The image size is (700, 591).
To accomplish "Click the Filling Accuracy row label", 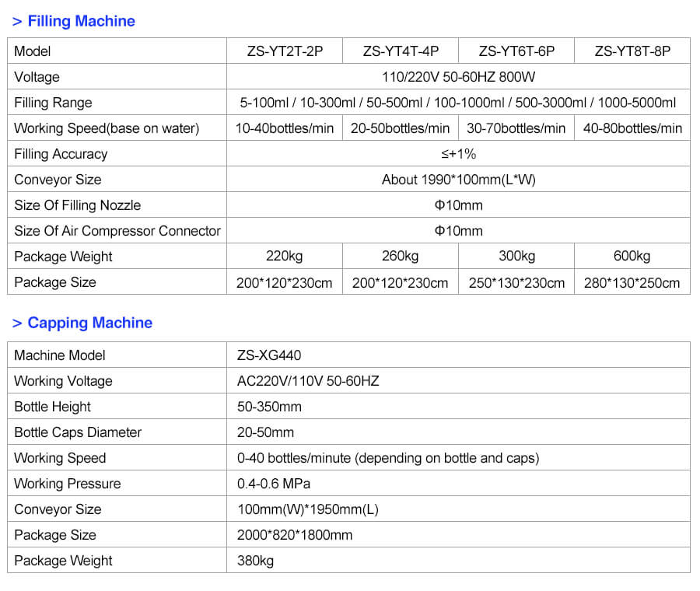I will [61, 154].
